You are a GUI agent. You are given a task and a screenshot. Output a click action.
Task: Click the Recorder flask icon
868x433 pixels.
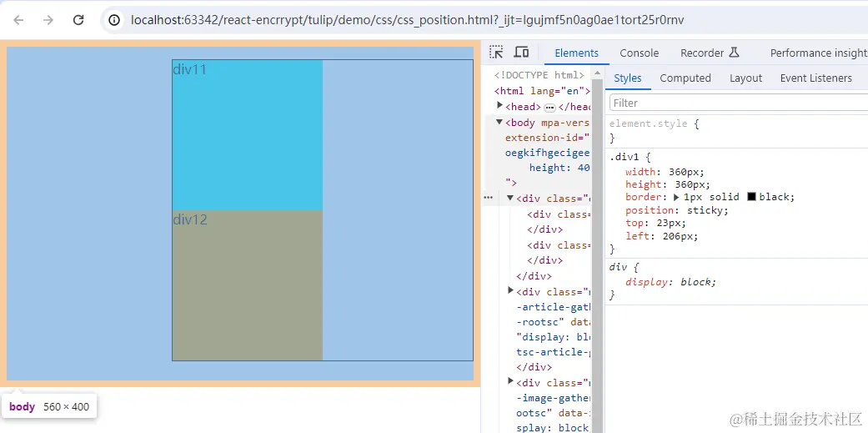[x=734, y=53]
